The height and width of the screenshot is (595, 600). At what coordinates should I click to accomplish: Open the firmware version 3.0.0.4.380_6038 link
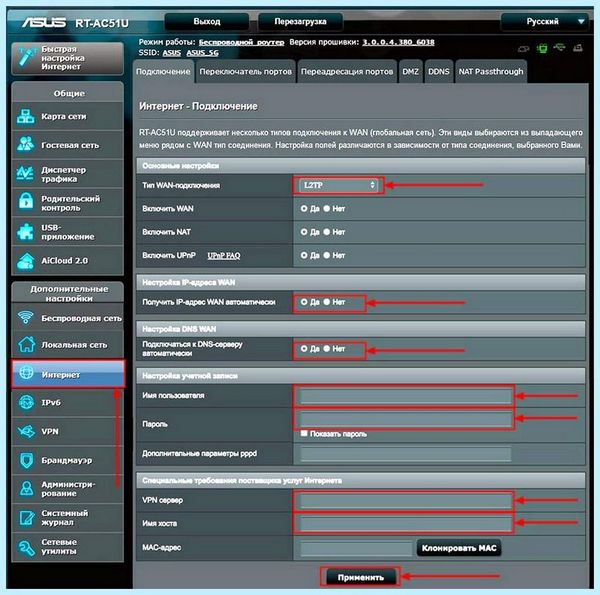tap(398, 42)
